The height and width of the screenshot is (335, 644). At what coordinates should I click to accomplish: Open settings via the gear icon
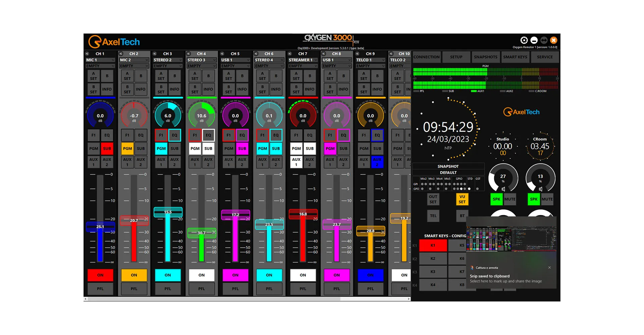click(524, 40)
